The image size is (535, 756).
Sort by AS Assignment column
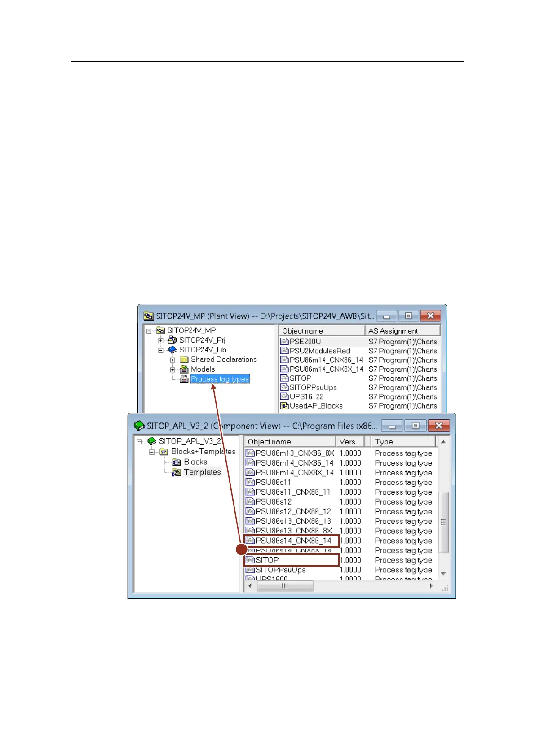pyautogui.click(x=402, y=331)
